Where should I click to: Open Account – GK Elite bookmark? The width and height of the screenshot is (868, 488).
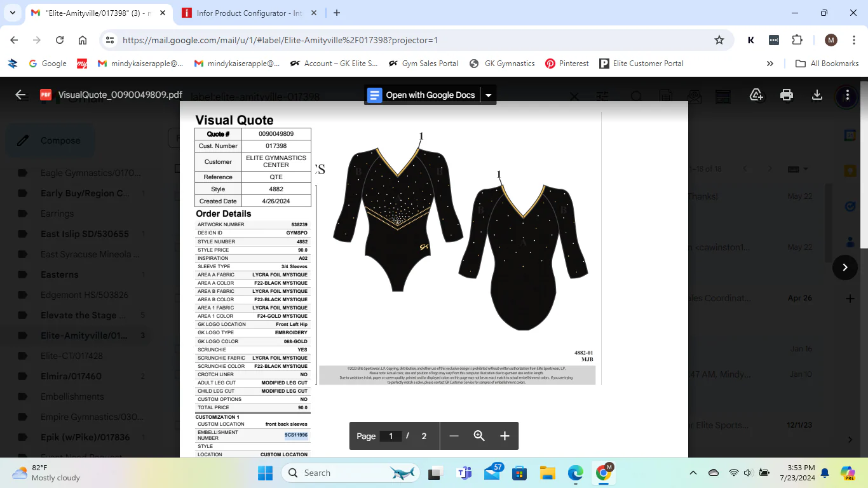[333, 64]
